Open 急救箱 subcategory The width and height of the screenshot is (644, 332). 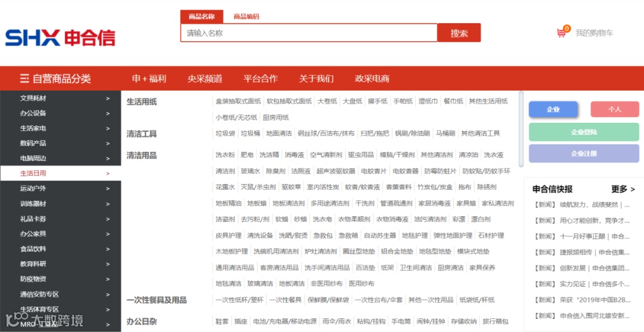348,235
